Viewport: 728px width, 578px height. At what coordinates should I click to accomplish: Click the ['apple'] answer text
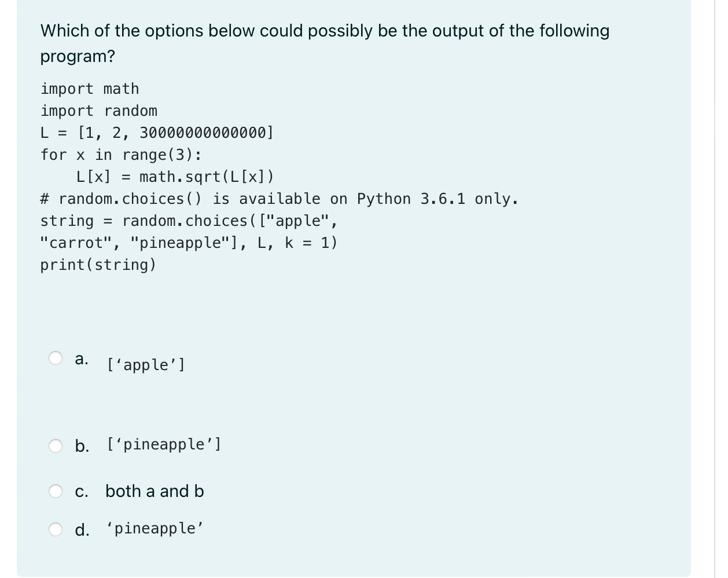(146, 365)
